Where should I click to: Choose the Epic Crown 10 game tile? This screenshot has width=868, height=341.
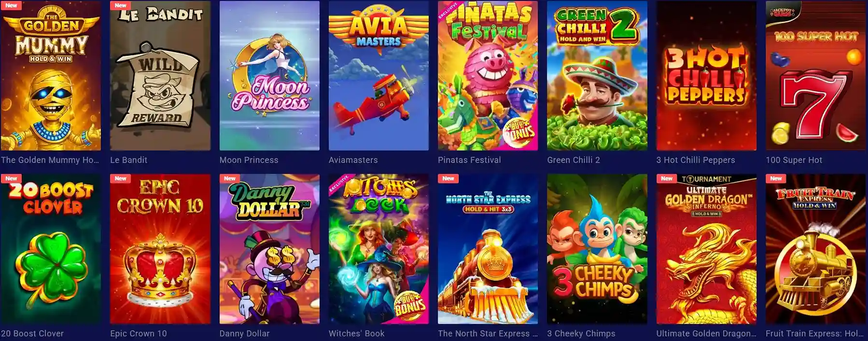pos(160,249)
